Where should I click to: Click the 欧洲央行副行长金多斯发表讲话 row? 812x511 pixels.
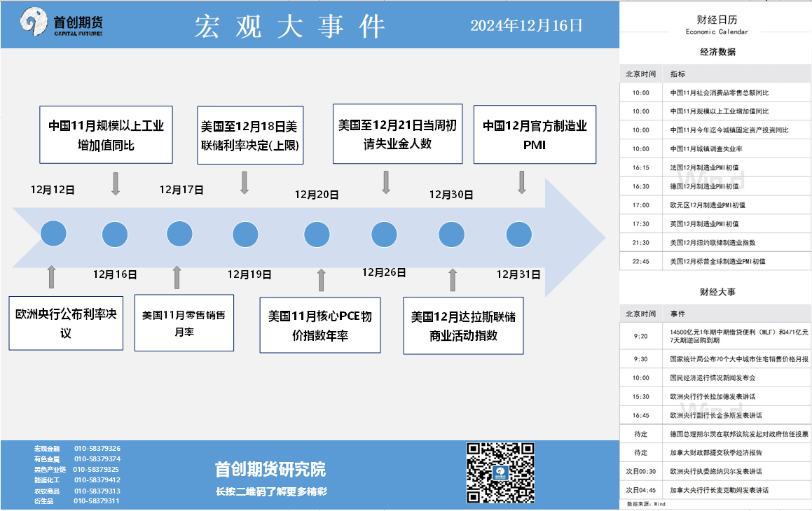coord(715,415)
